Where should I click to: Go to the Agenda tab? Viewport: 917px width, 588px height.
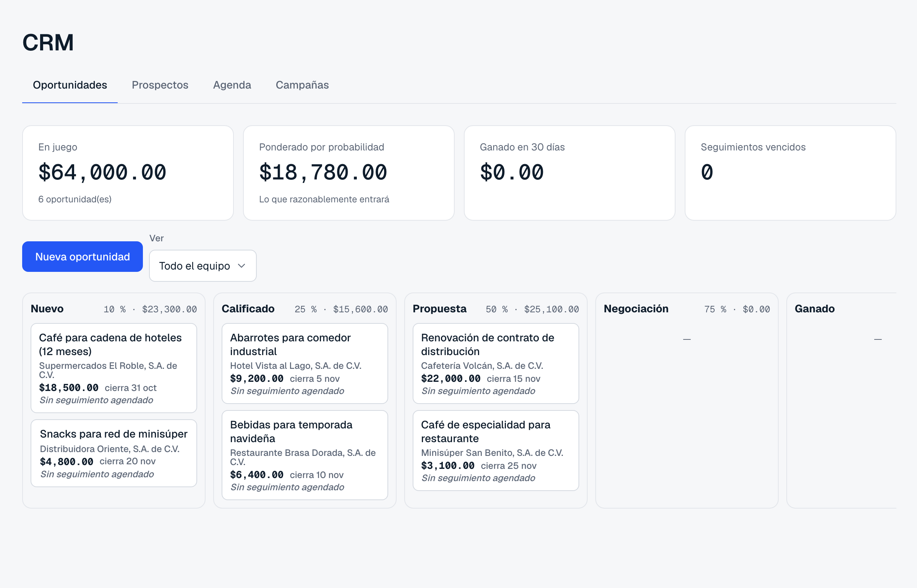click(232, 85)
